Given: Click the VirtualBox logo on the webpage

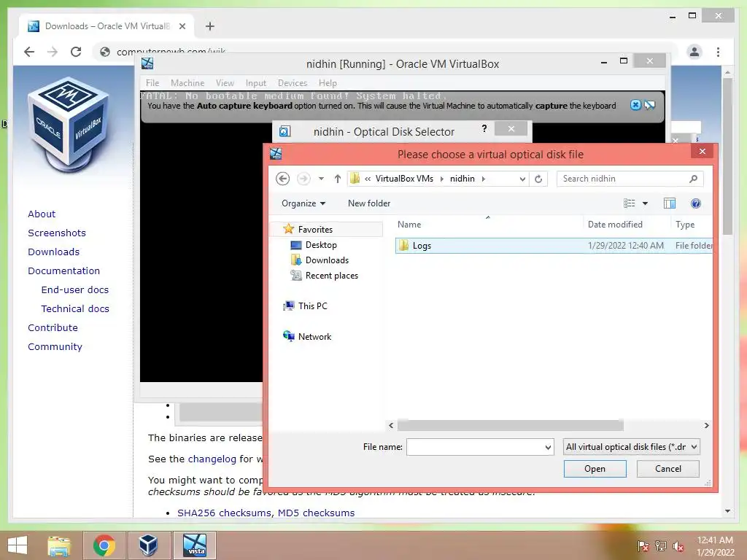Looking at the screenshot, I should click(x=69, y=125).
